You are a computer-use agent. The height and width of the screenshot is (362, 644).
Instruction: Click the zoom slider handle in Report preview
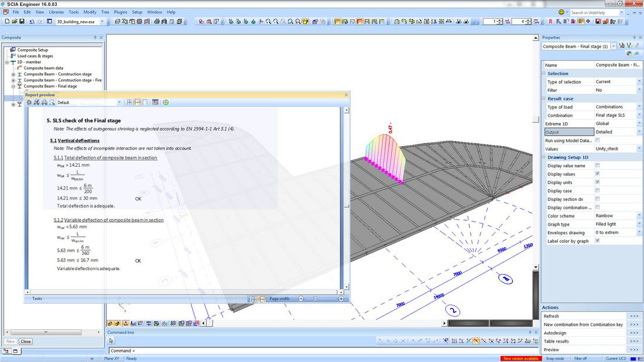point(316,299)
